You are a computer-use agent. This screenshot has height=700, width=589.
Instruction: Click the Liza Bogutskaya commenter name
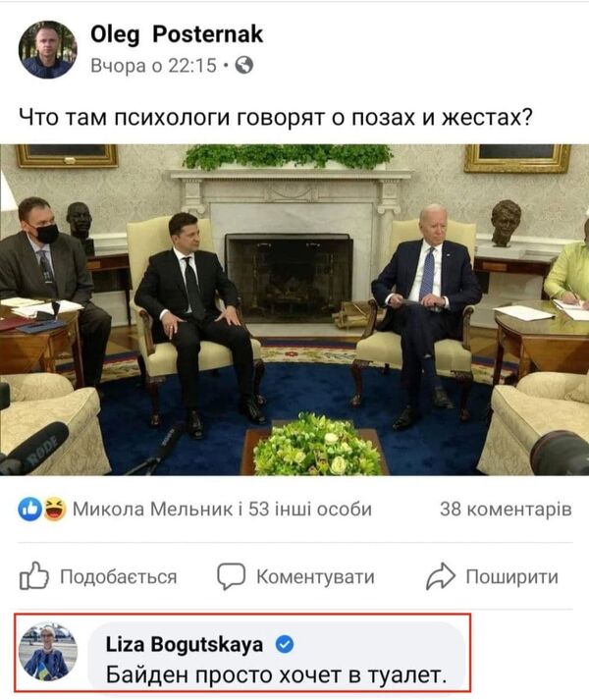pyautogui.click(x=185, y=644)
